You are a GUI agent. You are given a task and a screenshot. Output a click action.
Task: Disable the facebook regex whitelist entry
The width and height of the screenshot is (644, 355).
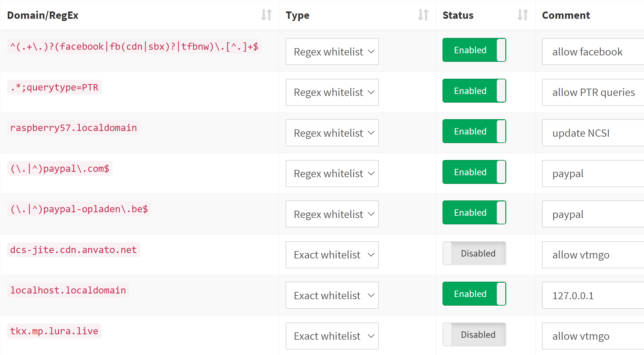[474, 50]
